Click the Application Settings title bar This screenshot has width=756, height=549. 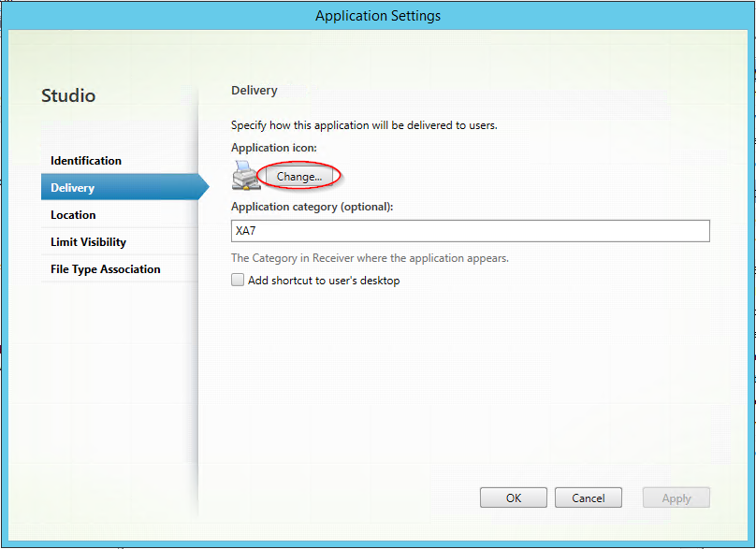[378, 15]
